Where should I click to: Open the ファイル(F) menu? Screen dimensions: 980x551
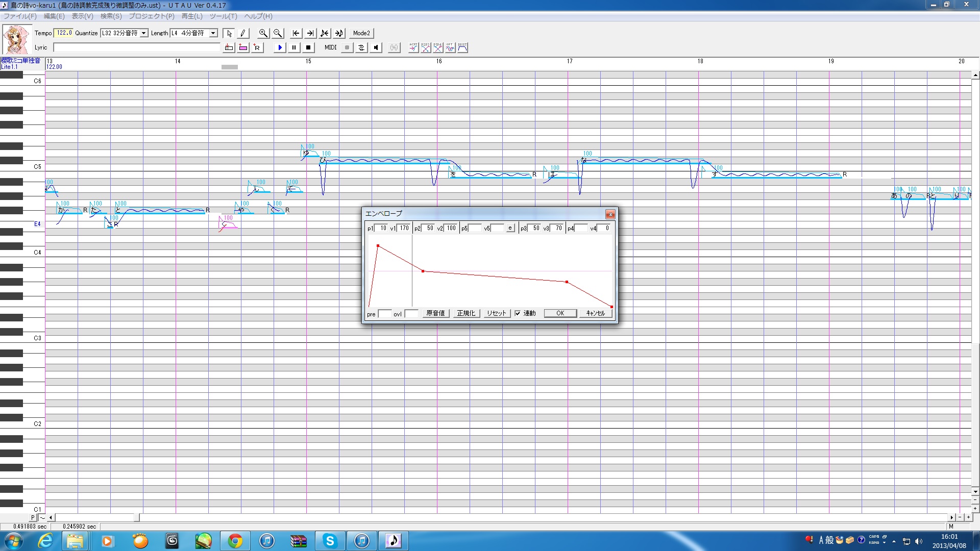20,16
